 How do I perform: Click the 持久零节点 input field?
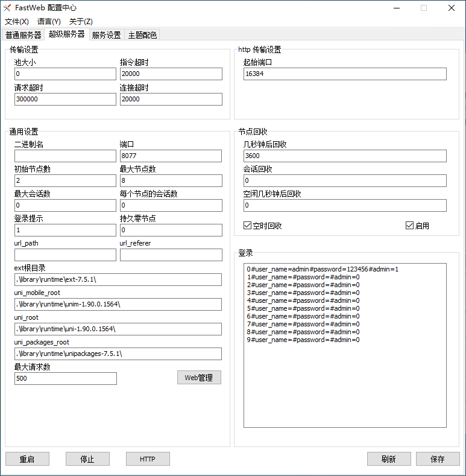tap(171, 230)
